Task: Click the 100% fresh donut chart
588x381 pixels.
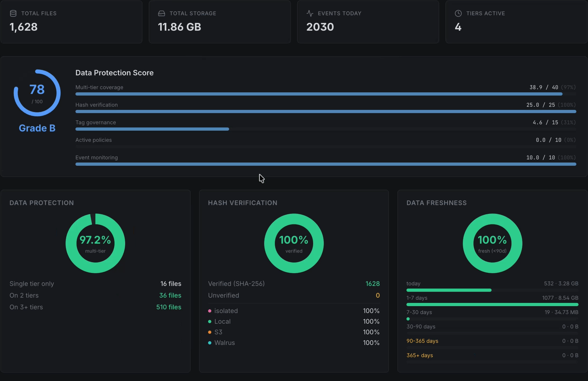Action: (x=492, y=243)
